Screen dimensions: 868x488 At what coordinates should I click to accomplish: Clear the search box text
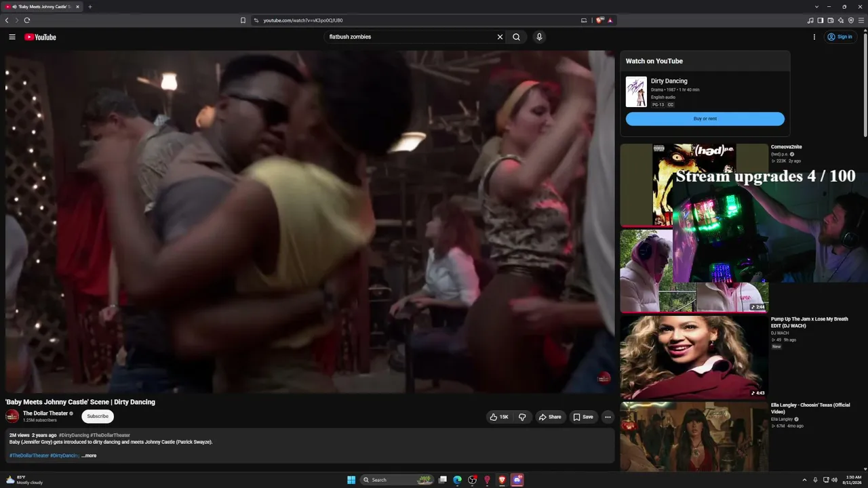(500, 37)
